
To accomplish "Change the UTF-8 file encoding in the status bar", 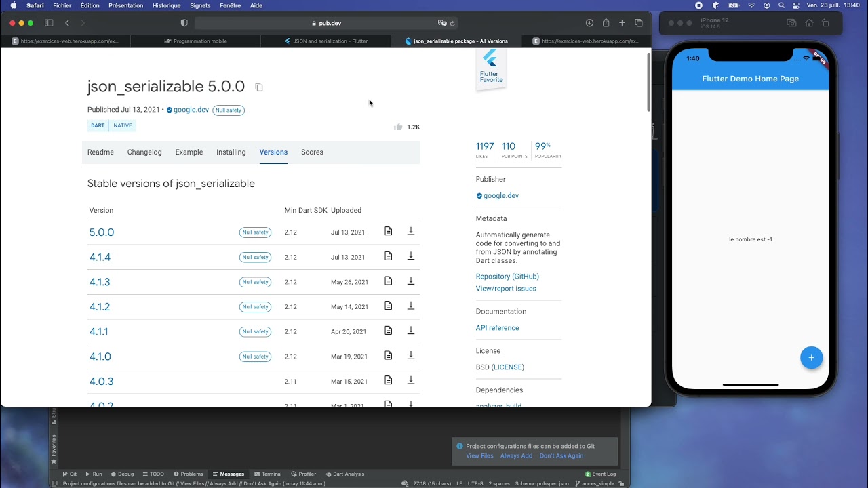I will [475, 484].
